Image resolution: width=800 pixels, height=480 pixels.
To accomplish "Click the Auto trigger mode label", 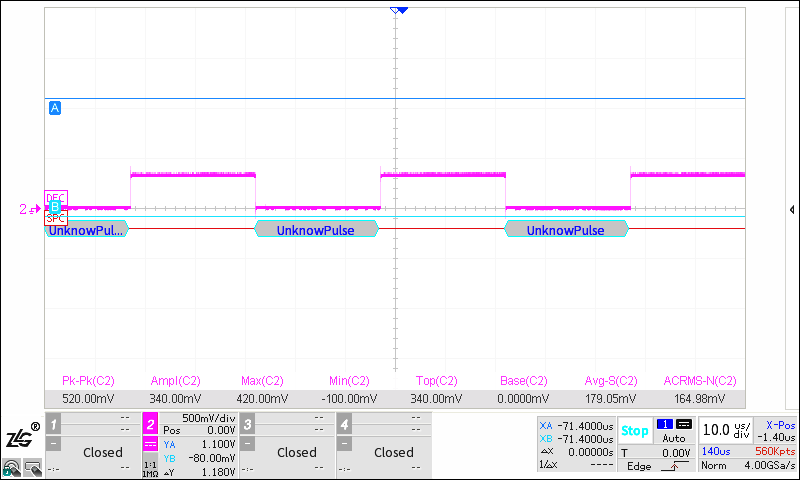I will click(674, 438).
